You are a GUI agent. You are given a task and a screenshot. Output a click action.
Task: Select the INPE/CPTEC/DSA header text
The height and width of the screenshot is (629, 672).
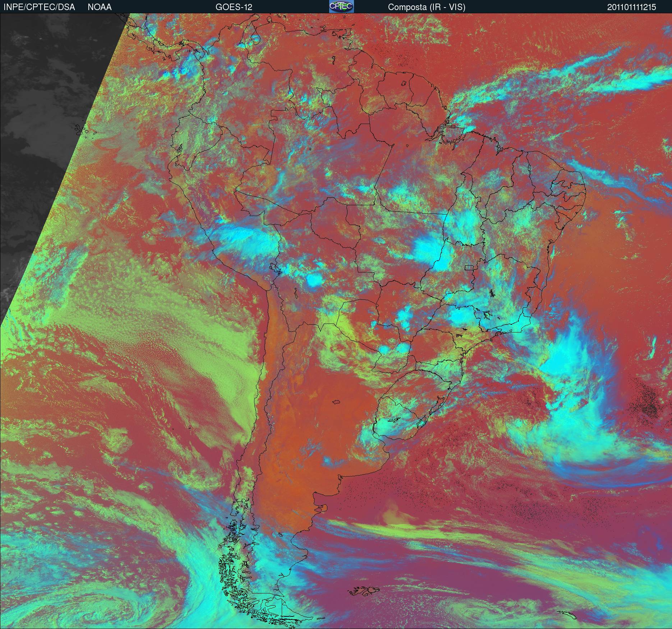tap(39, 7)
